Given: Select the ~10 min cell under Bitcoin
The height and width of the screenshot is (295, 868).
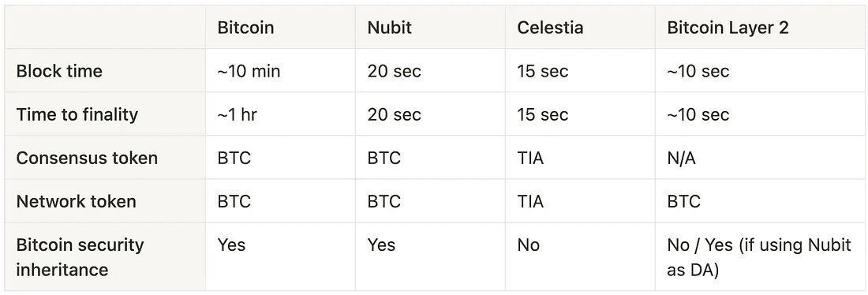Looking at the screenshot, I should point(249,72).
